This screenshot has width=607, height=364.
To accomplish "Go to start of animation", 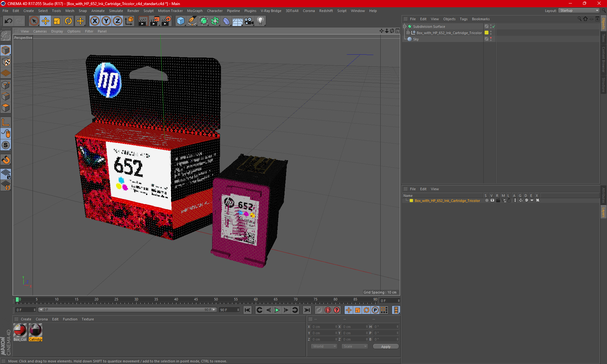I will pyautogui.click(x=248, y=310).
